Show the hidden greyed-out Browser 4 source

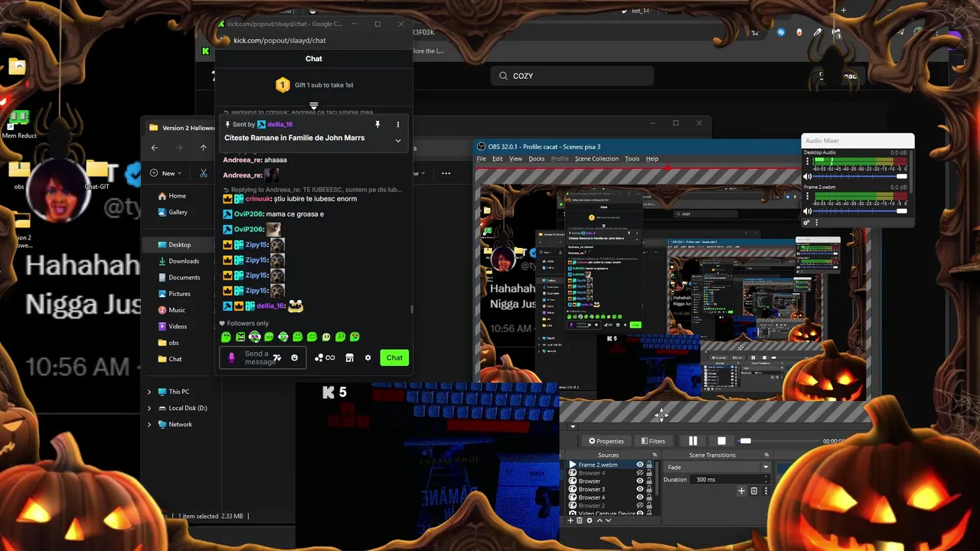click(x=640, y=473)
